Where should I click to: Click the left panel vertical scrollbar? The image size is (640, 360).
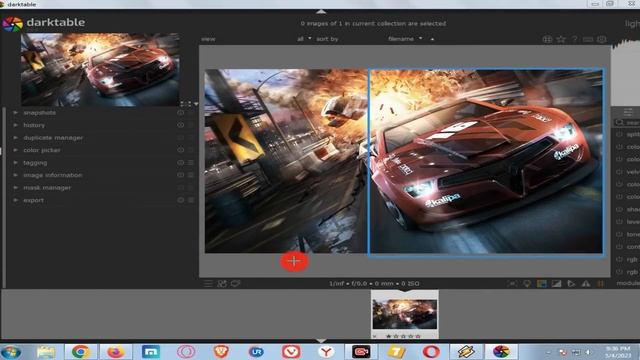4,198
